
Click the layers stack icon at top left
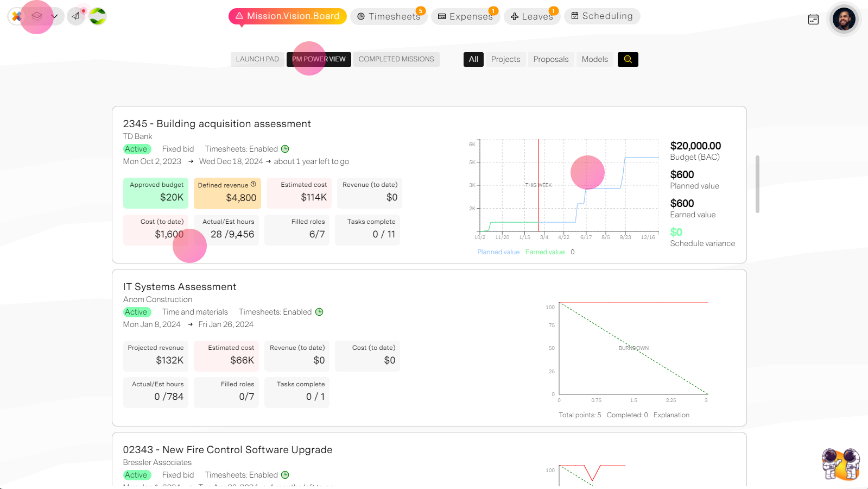tap(37, 16)
